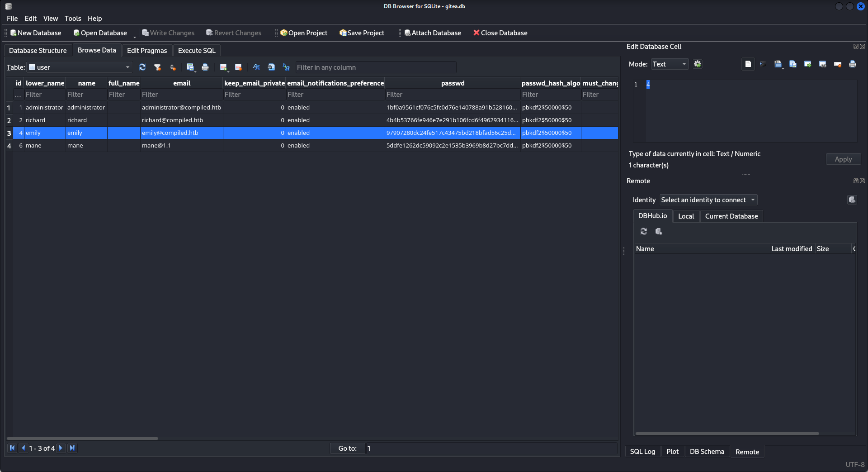
Task: Sort by the passwd column header
Action: (453, 83)
